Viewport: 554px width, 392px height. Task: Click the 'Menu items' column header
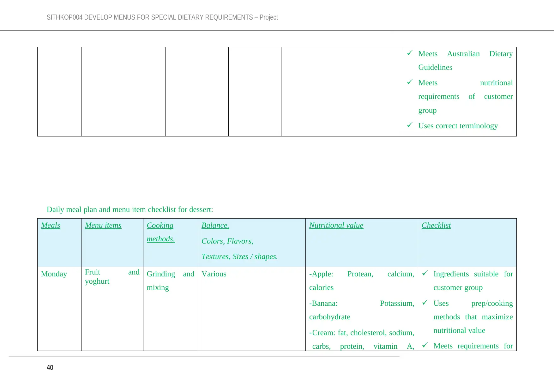coord(103,225)
